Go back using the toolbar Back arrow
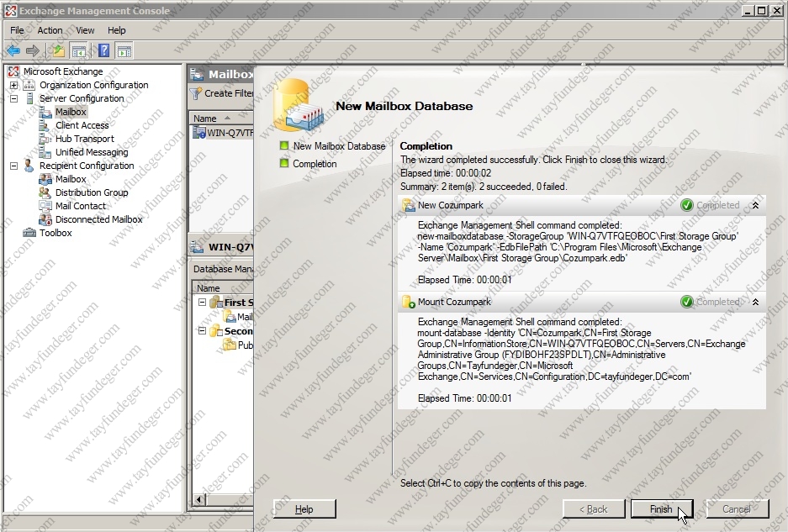The height and width of the screenshot is (532, 788). click(13, 50)
